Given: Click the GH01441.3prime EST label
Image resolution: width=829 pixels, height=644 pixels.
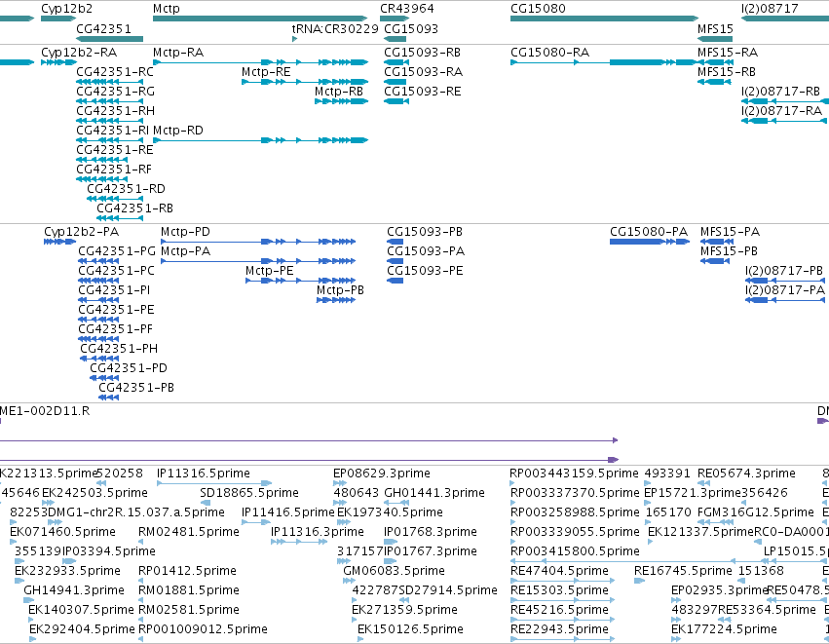Looking at the screenshot, I should point(434,493).
